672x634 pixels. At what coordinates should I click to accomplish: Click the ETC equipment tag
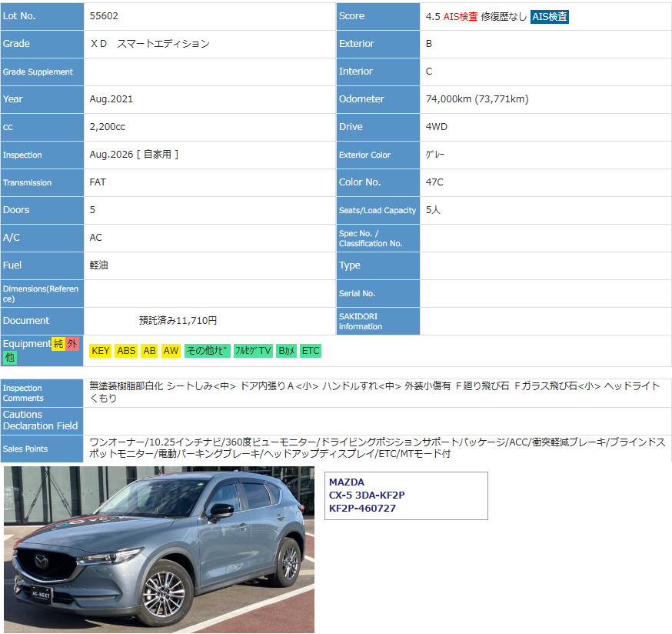311,351
